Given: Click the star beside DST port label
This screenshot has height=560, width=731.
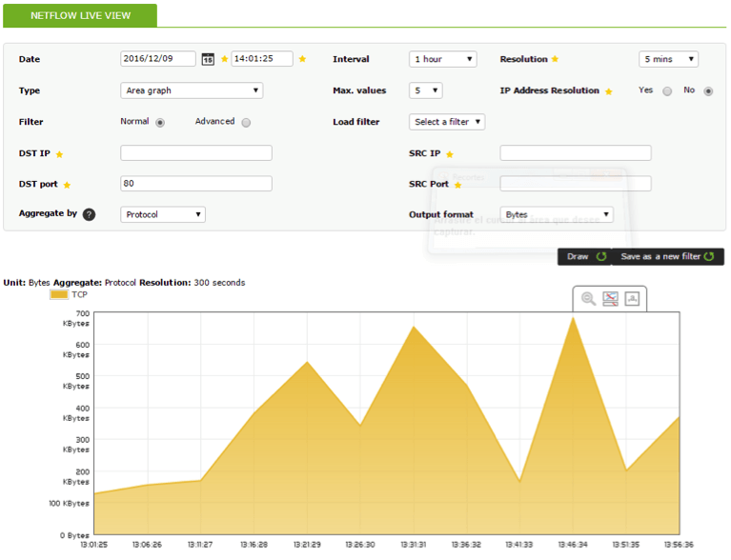Looking at the screenshot, I should click(67, 185).
